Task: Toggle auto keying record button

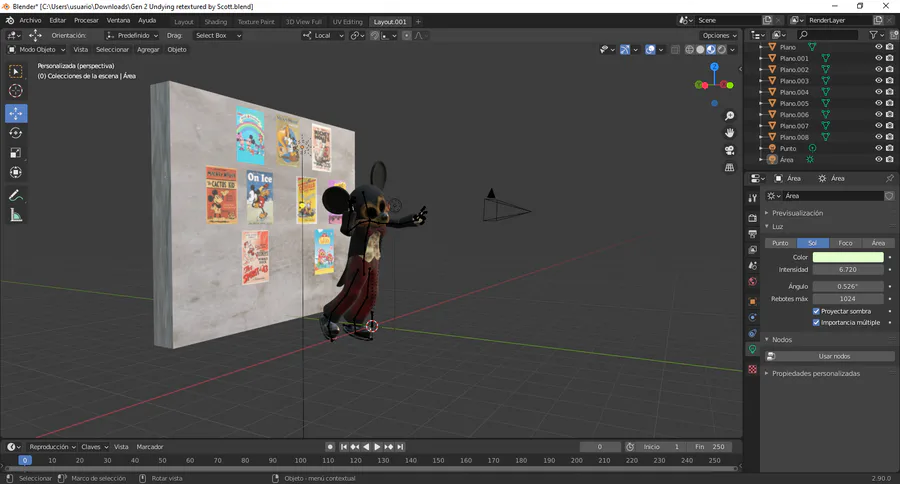Action: pyautogui.click(x=330, y=447)
